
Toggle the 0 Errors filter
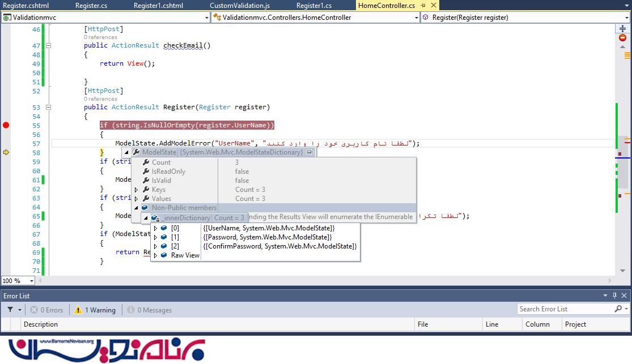tap(46, 310)
